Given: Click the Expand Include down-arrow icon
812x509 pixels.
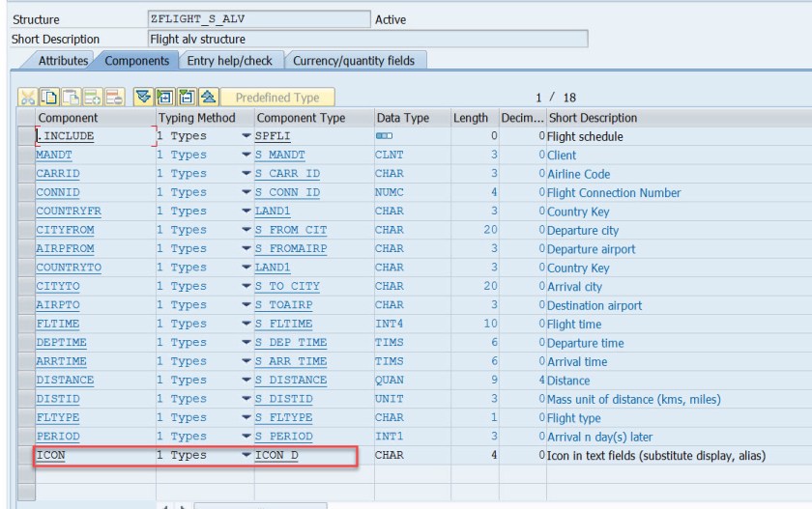Looking at the screenshot, I should 141,98.
